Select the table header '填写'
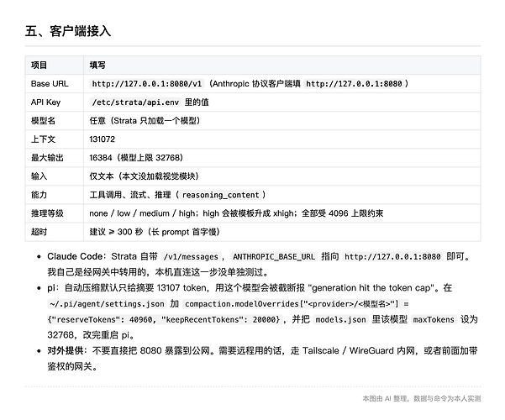Image resolution: width=505 pixels, height=420 pixels. tap(97, 65)
